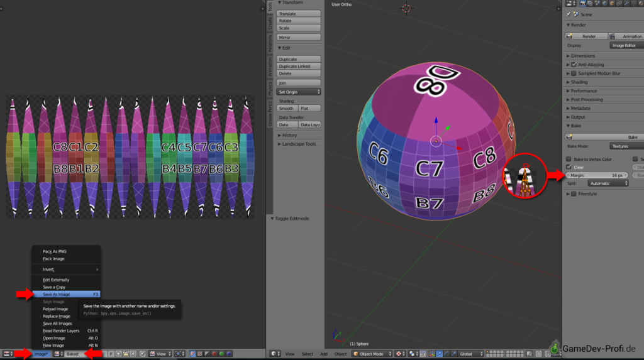644x360 pixels.
Task: Toggle the Anti-Aliasing checkbox
Action: coord(574,65)
